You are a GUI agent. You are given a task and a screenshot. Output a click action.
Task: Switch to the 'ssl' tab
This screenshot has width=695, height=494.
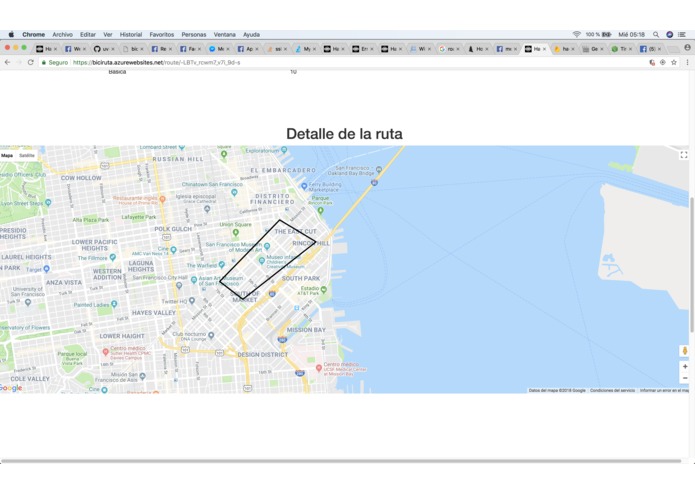275,49
